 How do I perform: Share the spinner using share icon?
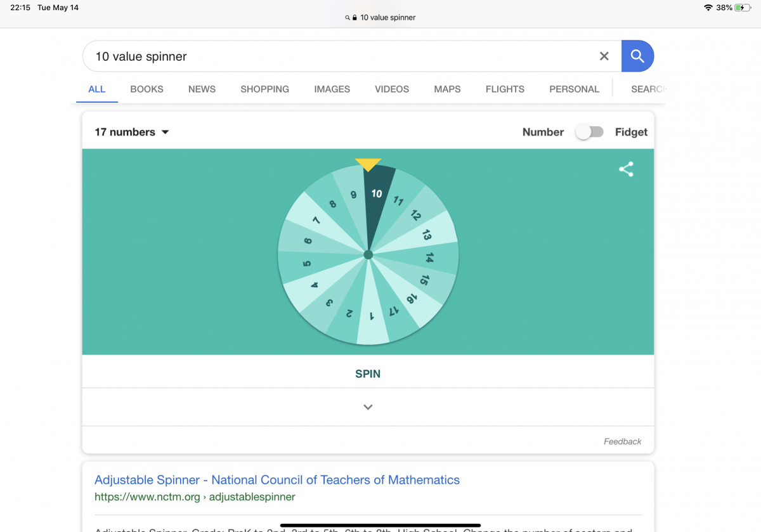(626, 169)
